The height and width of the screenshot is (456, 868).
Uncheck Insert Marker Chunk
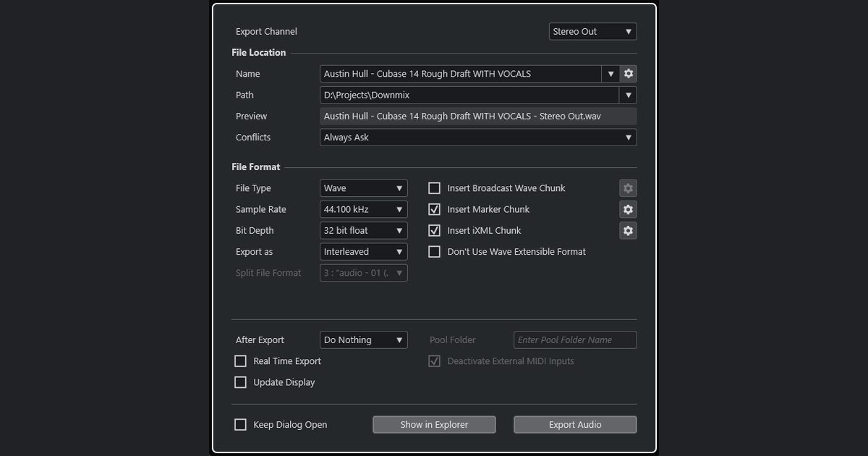[435, 209]
